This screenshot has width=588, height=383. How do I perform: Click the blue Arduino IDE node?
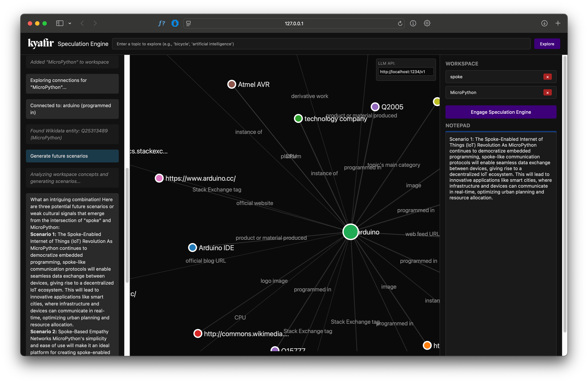coord(192,247)
